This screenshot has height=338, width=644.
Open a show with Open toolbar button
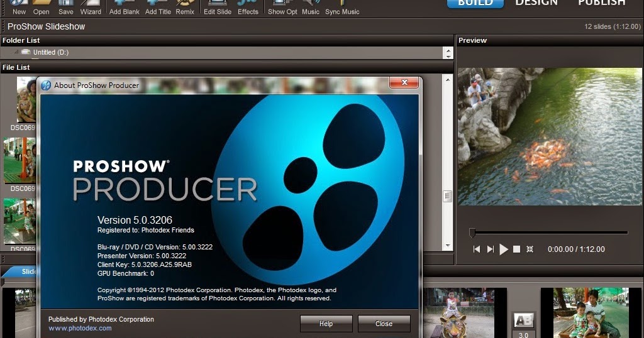coord(41,8)
